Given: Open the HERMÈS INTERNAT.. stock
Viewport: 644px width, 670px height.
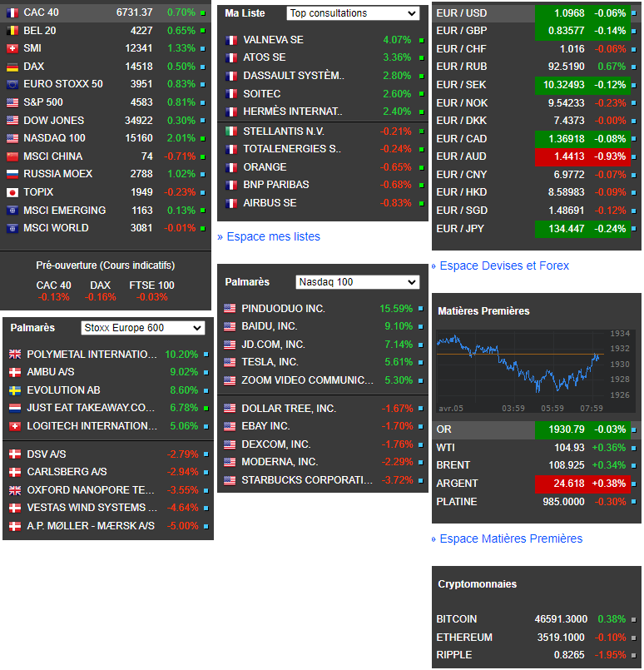Looking at the screenshot, I should [x=293, y=112].
